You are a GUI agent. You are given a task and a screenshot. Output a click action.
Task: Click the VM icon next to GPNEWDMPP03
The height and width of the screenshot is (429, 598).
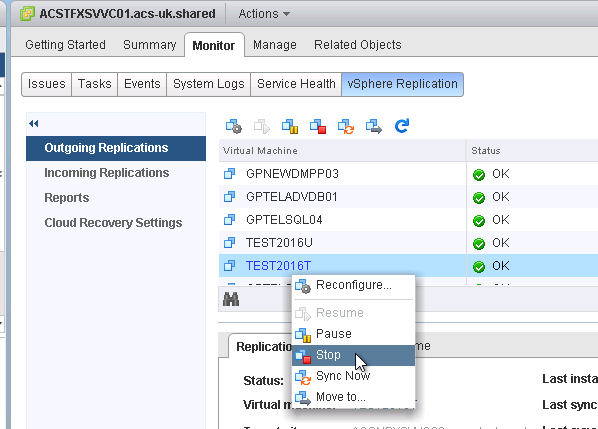pos(229,174)
